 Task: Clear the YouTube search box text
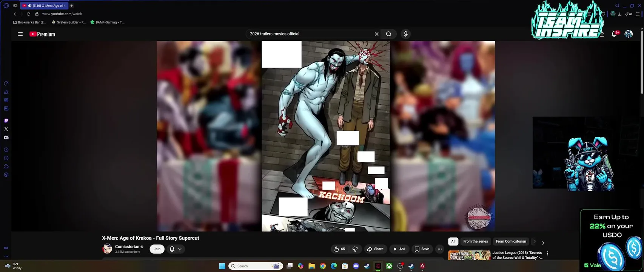[376, 34]
